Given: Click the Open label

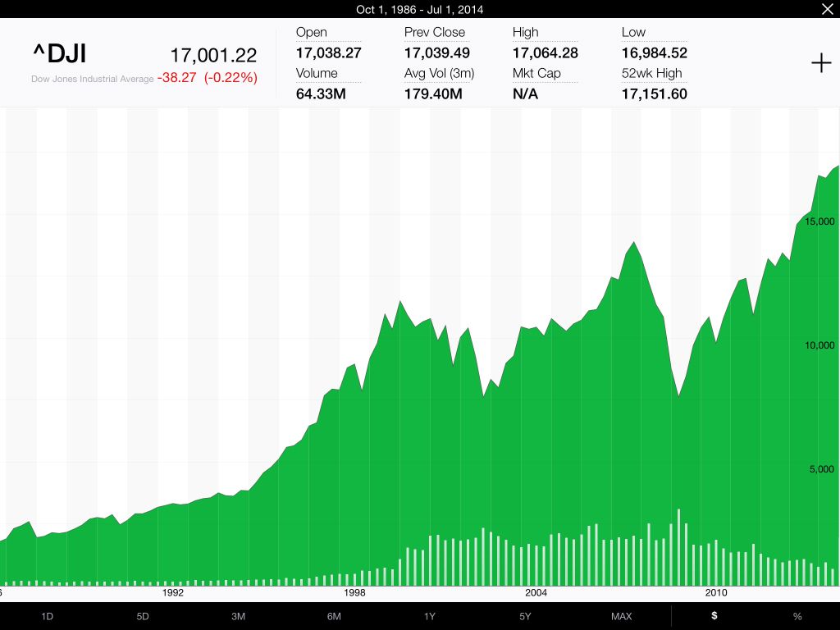Looking at the screenshot, I should [x=311, y=32].
